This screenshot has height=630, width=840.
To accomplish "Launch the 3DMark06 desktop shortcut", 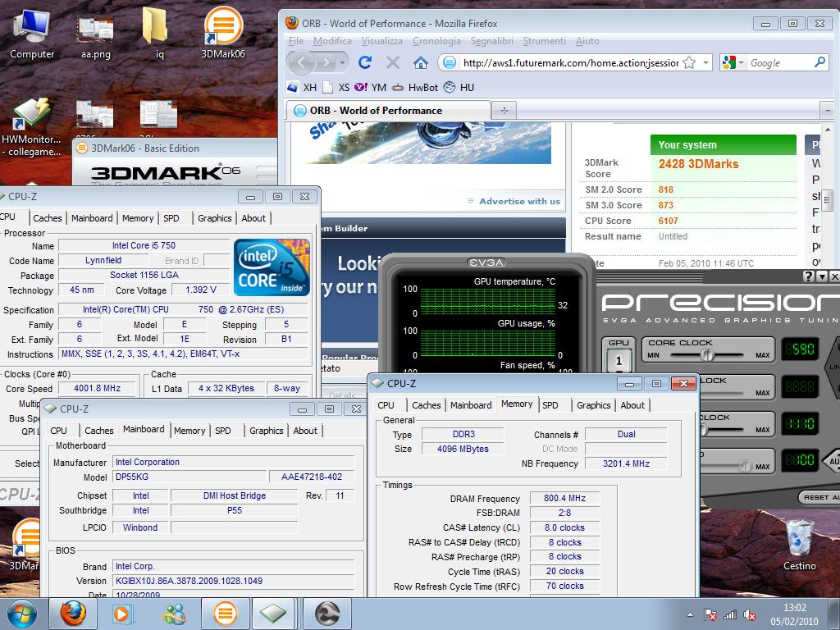I will (223, 33).
